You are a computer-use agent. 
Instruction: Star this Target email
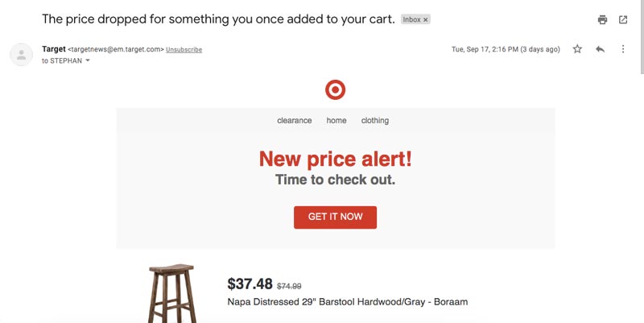coord(577,49)
